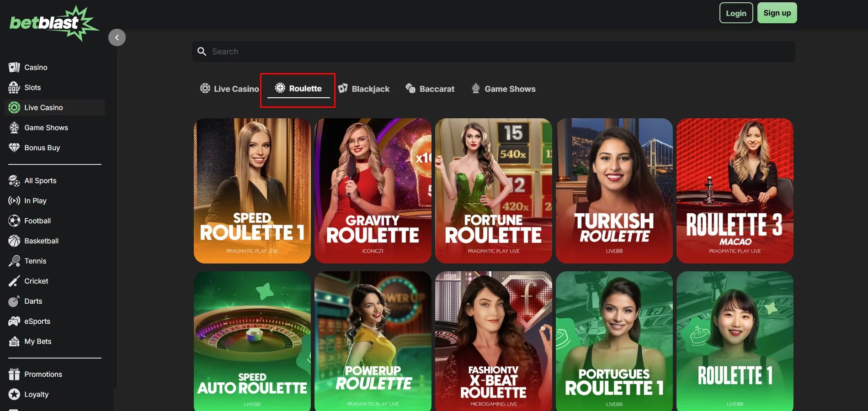Click the Loyalty star icon

click(14, 394)
